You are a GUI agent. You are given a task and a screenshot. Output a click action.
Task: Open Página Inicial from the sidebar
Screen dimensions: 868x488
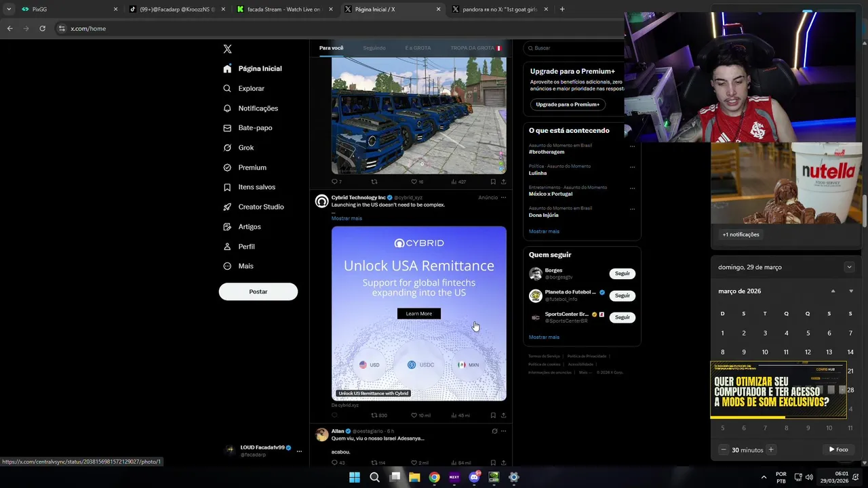[252, 68]
